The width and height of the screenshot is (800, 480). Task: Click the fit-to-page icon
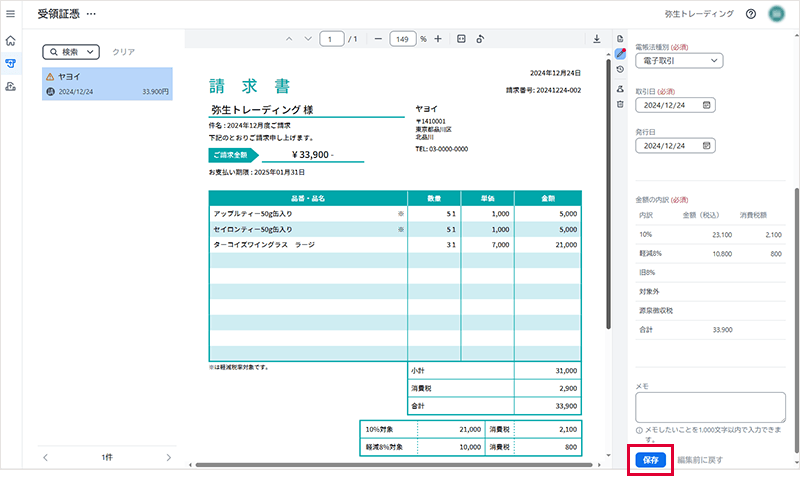pos(461,39)
